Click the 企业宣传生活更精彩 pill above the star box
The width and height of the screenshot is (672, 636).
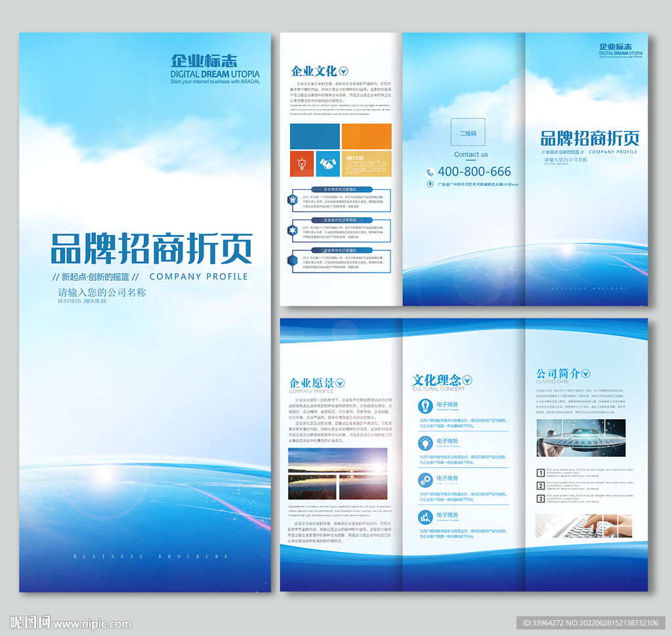click(341, 220)
